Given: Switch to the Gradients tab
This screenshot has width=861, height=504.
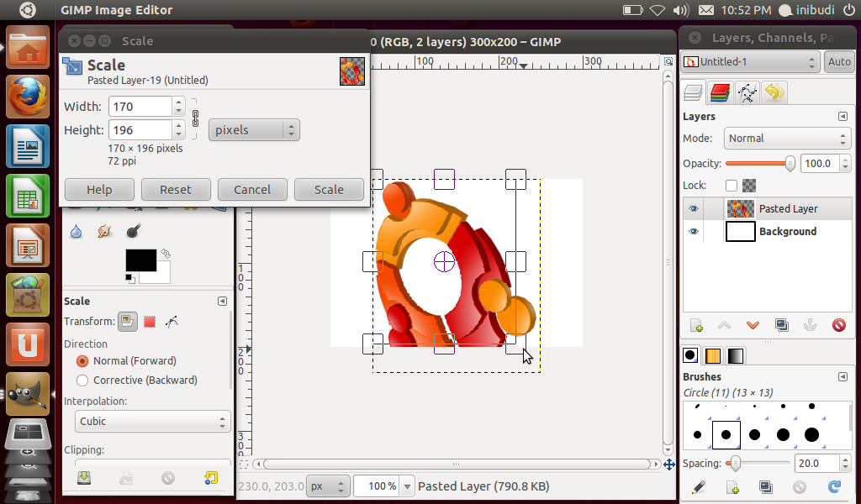Looking at the screenshot, I should point(735,356).
